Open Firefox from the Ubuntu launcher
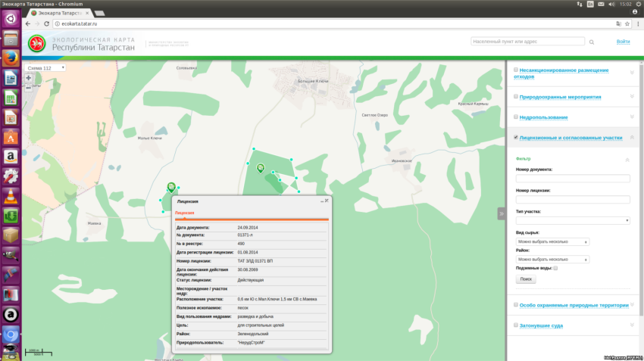 (x=11, y=58)
